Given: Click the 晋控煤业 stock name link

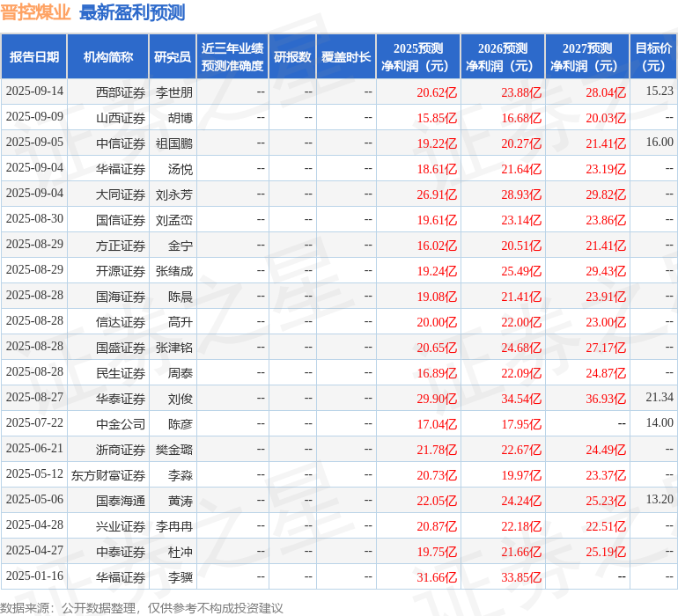Looking at the screenshot, I should pos(36,12).
